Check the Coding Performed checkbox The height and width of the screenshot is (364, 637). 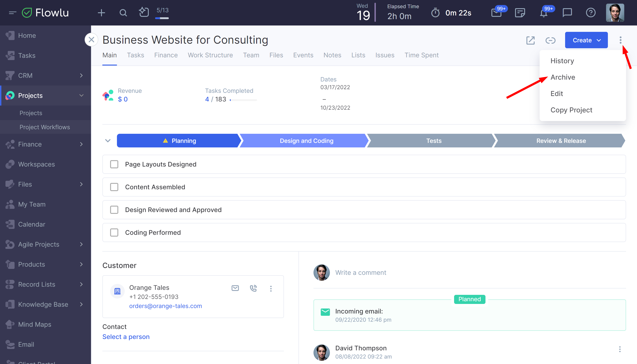(x=114, y=233)
